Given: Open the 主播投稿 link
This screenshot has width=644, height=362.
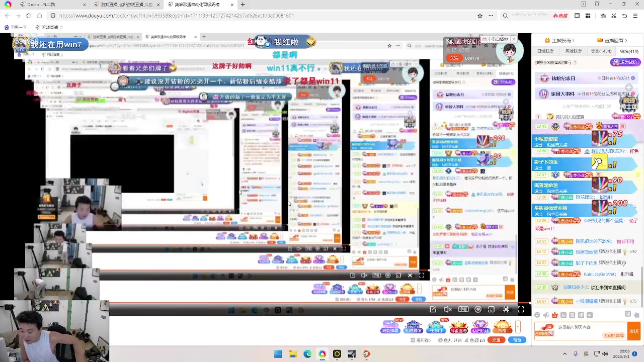Looking at the screenshot, I should coord(559,41).
